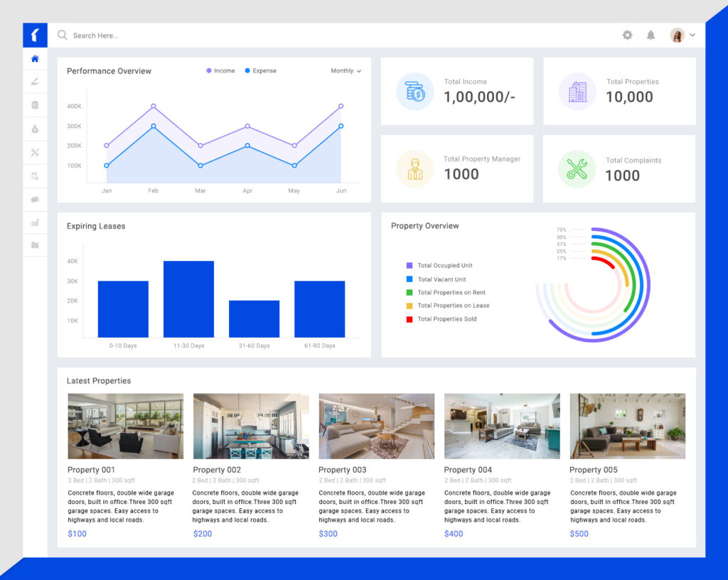The height and width of the screenshot is (580, 728).
Task: Expand the user profile dropdown arrow
Action: coord(692,35)
